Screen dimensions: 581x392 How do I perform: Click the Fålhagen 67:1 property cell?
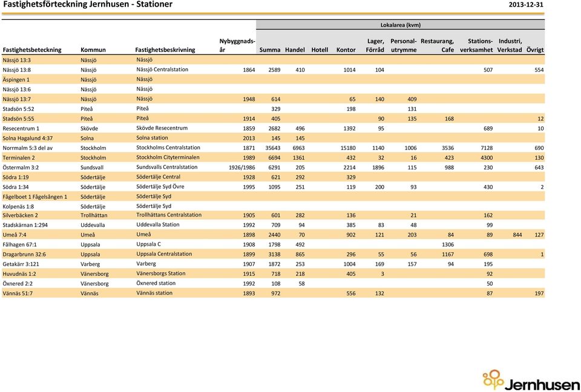click(19, 244)
